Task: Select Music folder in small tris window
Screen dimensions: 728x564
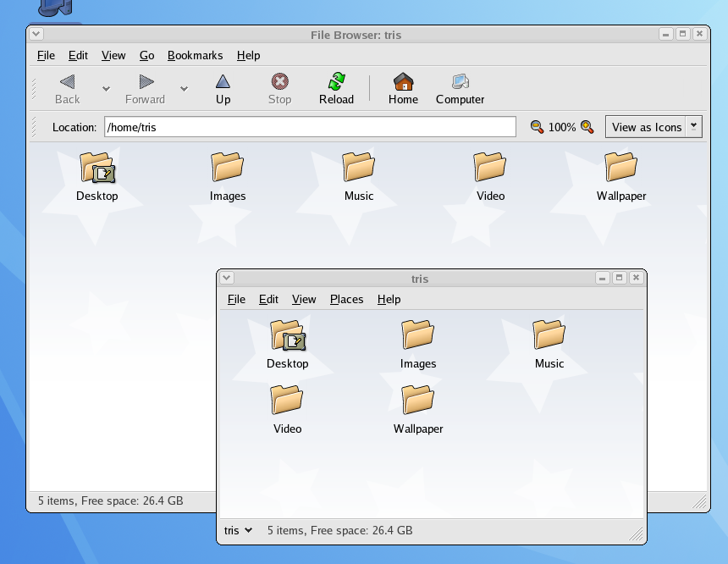Action: tap(549, 345)
